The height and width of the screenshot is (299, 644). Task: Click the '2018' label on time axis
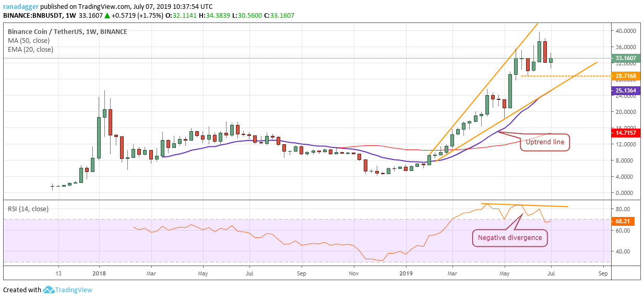[x=98, y=273]
